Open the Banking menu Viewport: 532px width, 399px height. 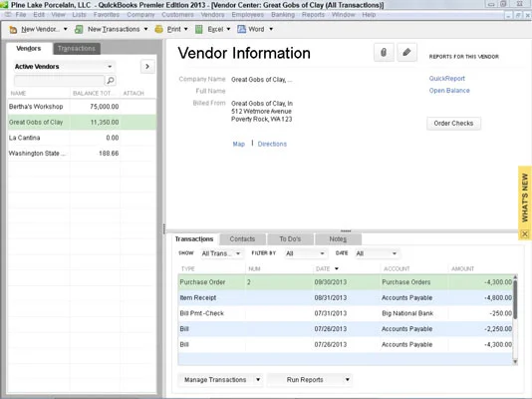click(283, 15)
